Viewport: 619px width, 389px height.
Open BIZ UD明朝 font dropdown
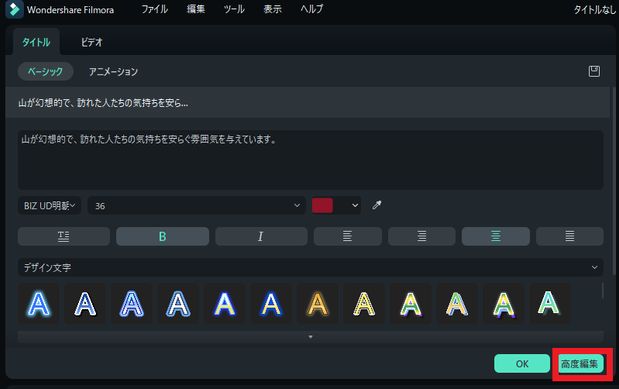tap(49, 206)
